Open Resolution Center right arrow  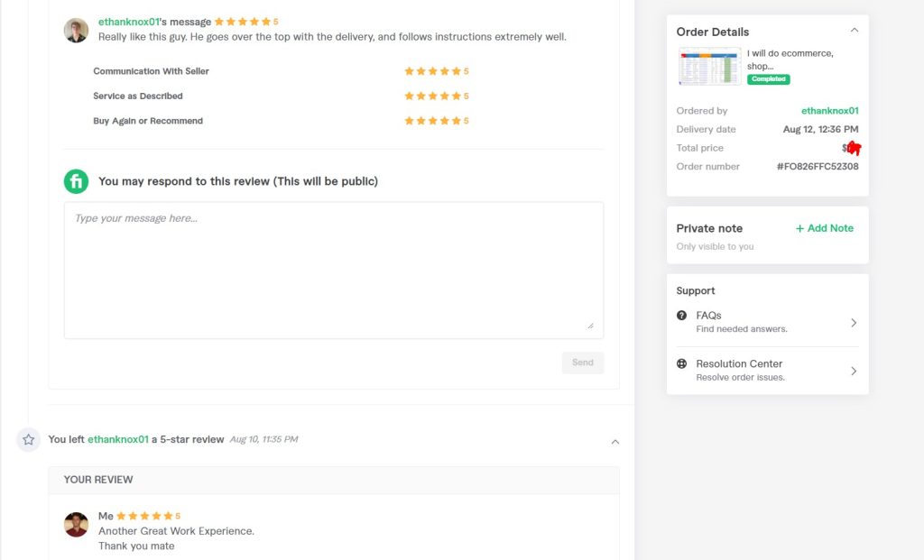pyautogui.click(x=854, y=371)
